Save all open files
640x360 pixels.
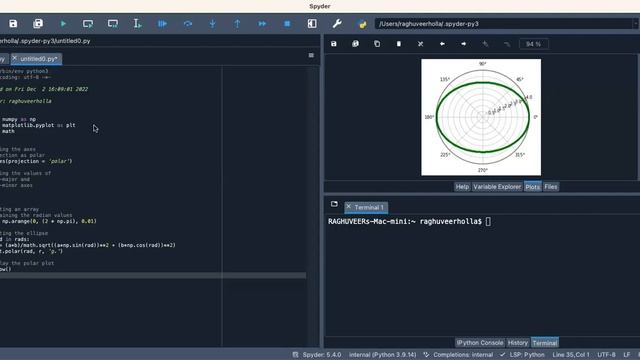[x=38, y=24]
